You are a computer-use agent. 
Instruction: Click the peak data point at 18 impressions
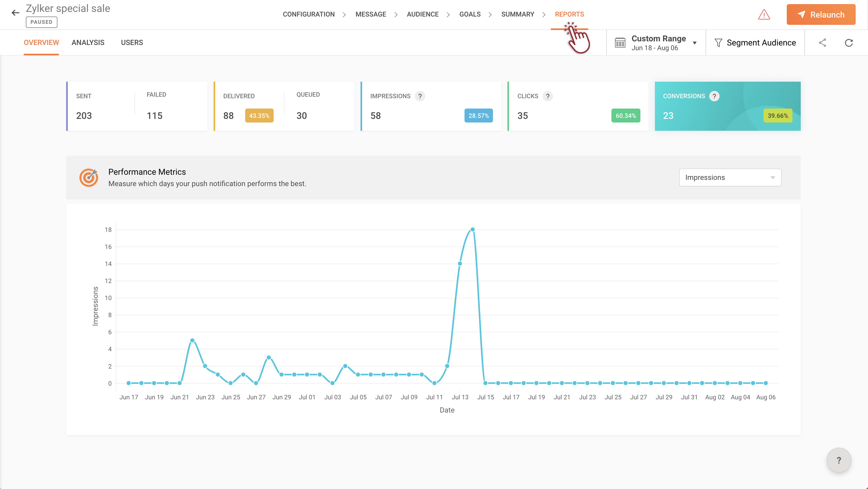coord(473,229)
